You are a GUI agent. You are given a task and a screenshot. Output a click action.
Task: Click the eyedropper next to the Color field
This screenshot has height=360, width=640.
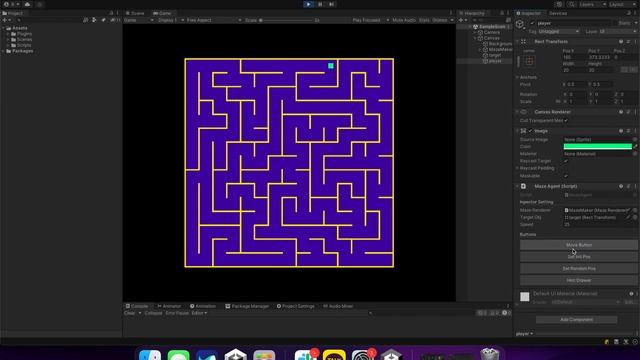tap(635, 147)
